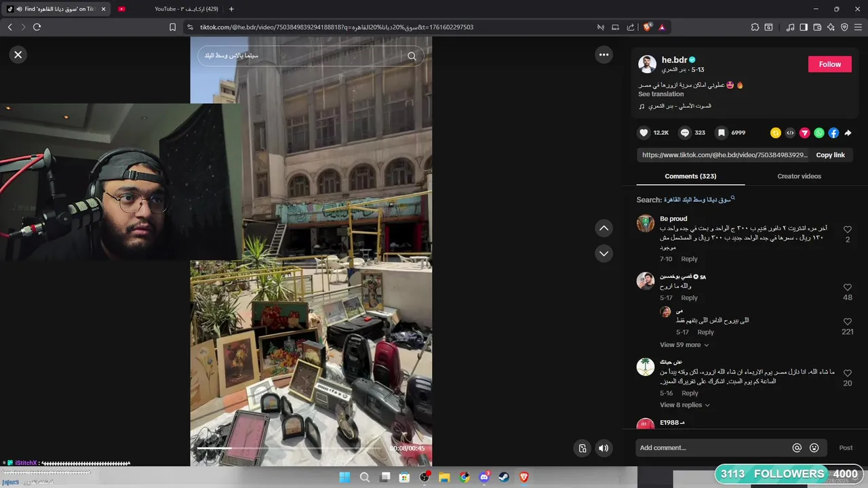Viewport: 868px width, 488px height.
Task: Open the browser hamburger menu
Action: pos(858,27)
